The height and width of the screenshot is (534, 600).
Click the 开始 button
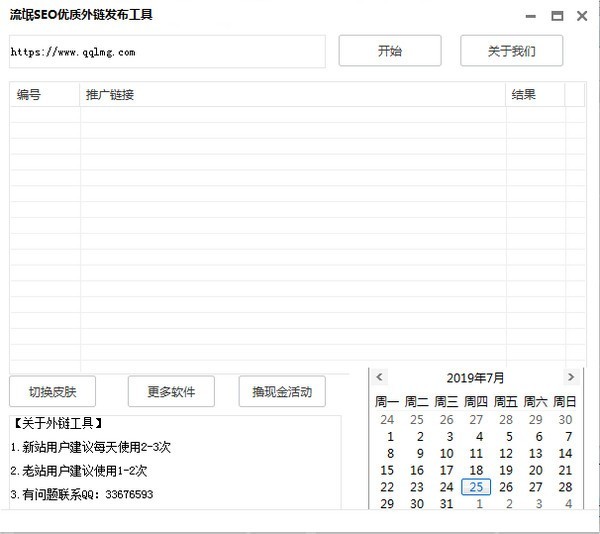tap(390, 50)
